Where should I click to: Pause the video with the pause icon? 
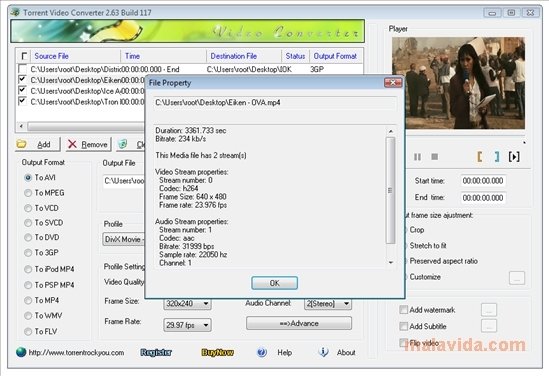point(417,157)
